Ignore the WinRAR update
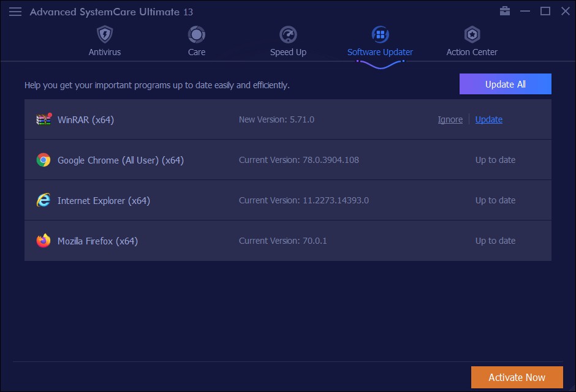The width and height of the screenshot is (576, 392). (x=450, y=119)
